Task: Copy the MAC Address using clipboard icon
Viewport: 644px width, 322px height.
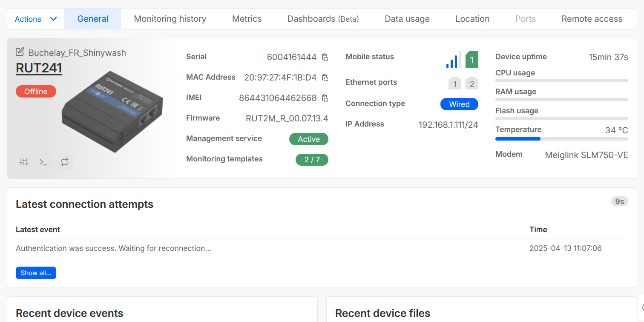Action: pyautogui.click(x=325, y=78)
